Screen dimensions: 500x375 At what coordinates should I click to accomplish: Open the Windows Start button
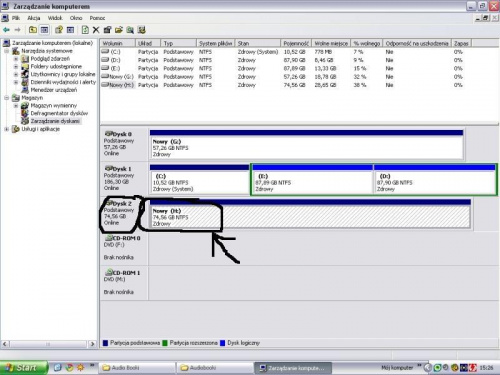(x=23, y=368)
